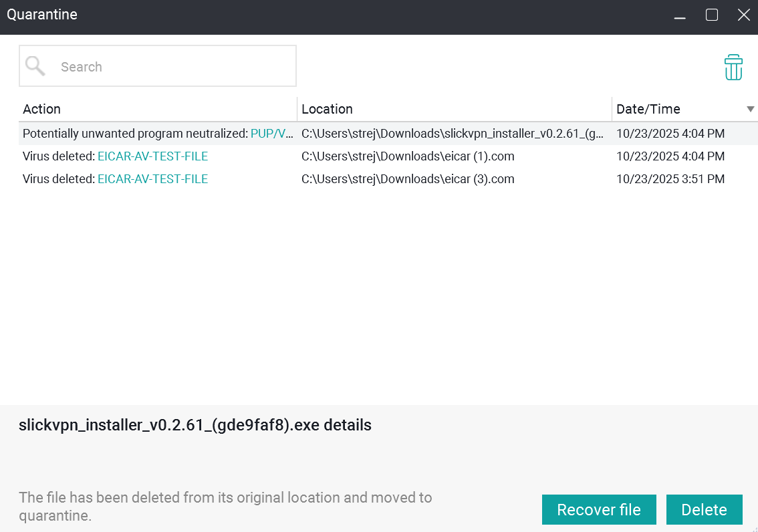Close the Quarantine window
This screenshot has height=532, width=758.
pyautogui.click(x=743, y=15)
